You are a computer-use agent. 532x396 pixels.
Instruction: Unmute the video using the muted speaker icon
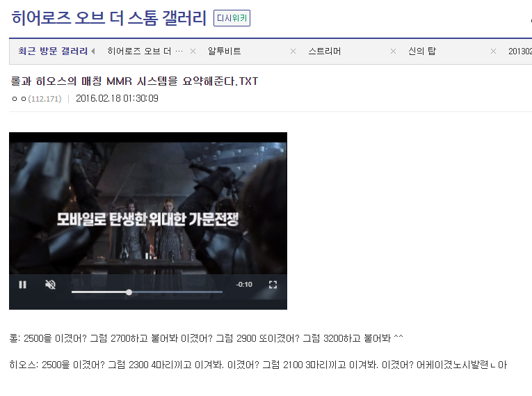pos(51,285)
